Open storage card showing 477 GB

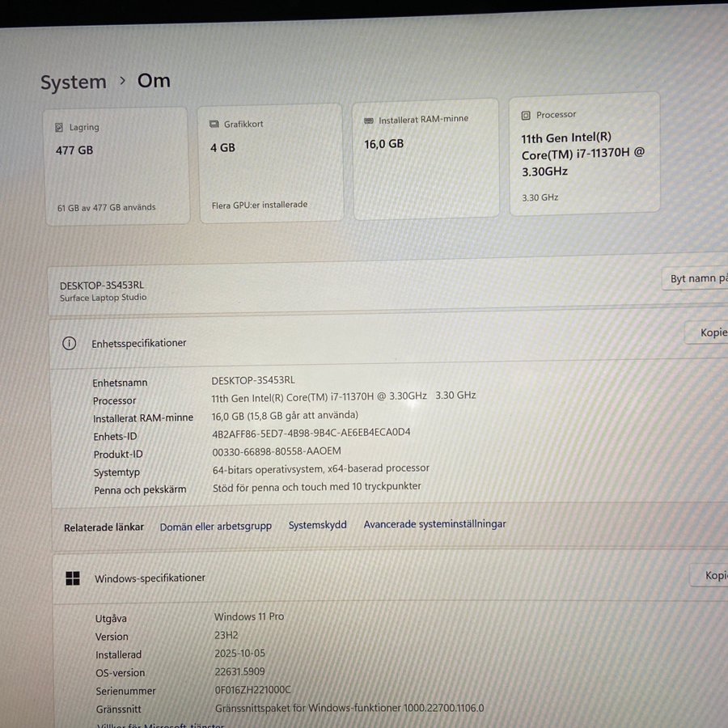point(116,167)
